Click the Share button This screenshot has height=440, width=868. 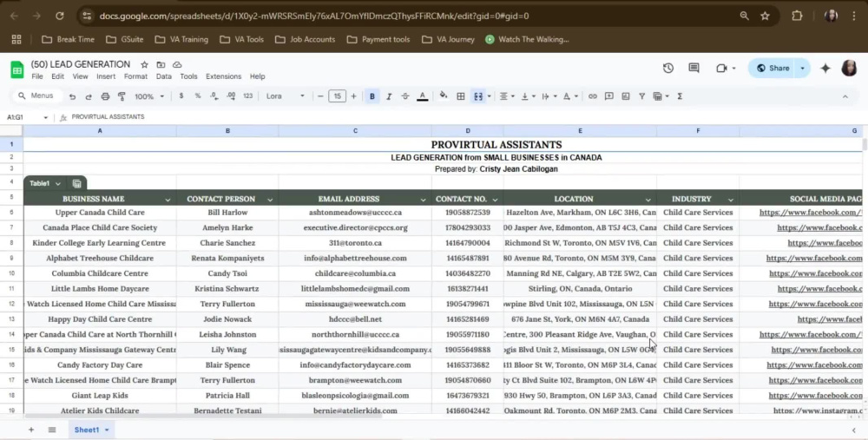(x=773, y=68)
